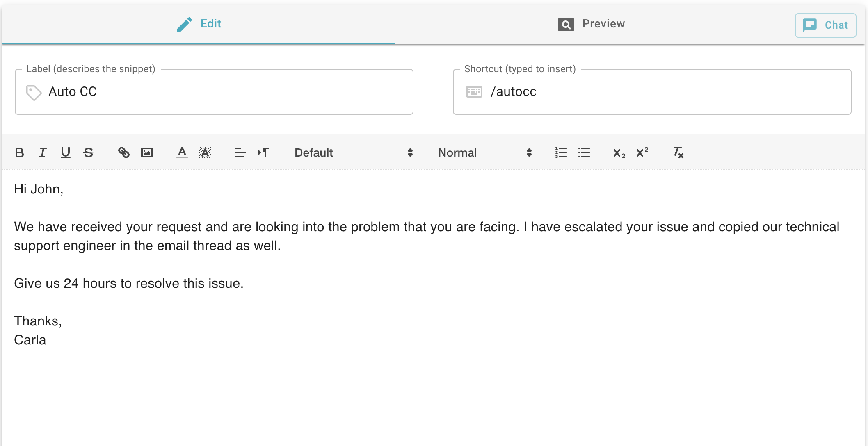This screenshot has width=868, height=446.
Task: Apply subscript formatting
Action: click(619, 153)
